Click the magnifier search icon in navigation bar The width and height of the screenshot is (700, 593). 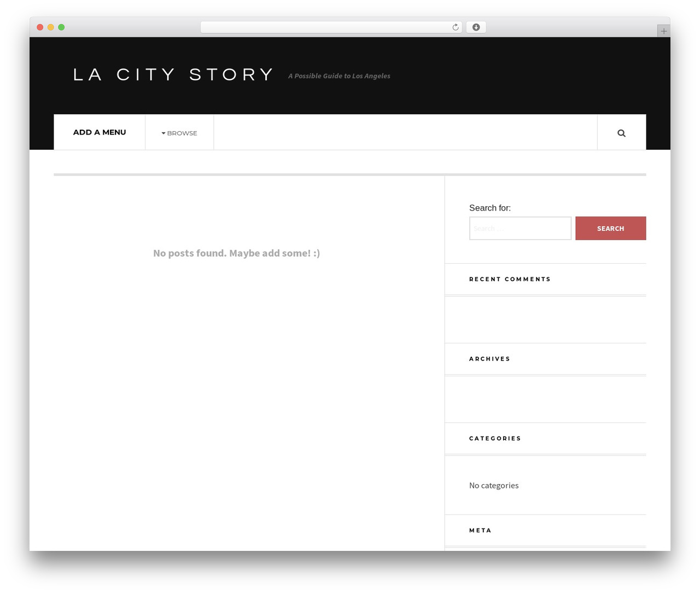621,133
